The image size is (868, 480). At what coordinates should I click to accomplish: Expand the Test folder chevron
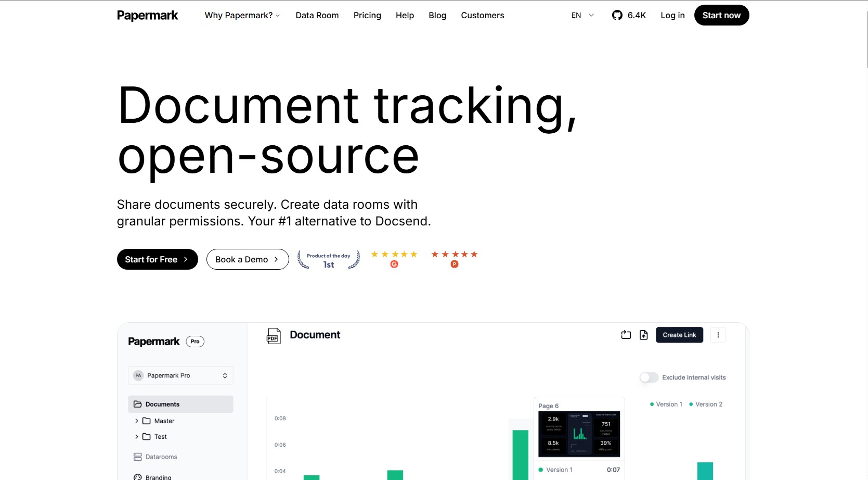pyautogui.click(x=137, y=437)
